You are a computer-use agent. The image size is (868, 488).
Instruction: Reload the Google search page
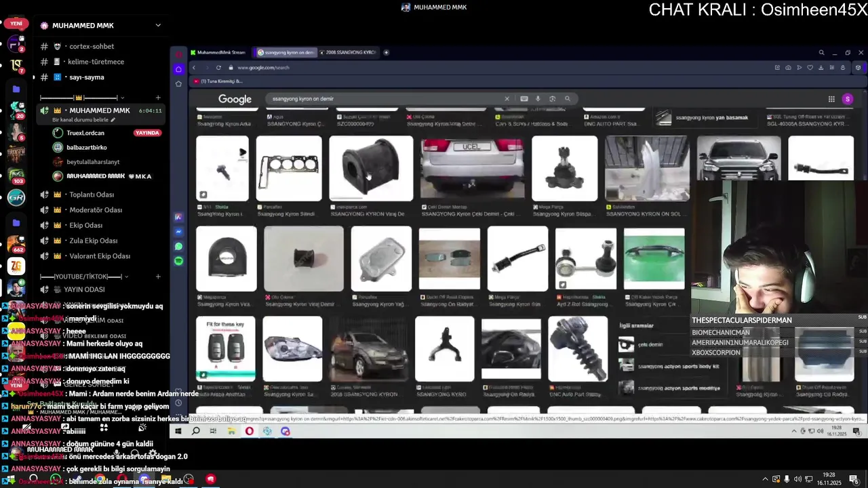coord(218,68)
